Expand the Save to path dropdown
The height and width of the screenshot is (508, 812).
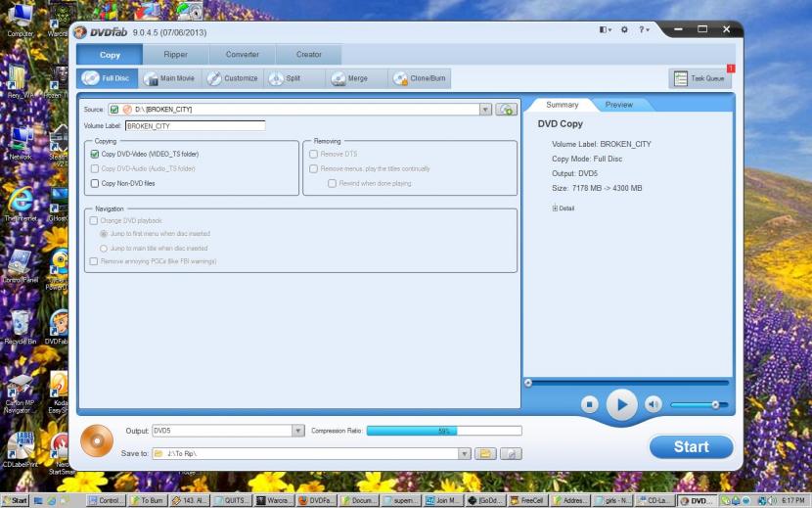[465, 454]
